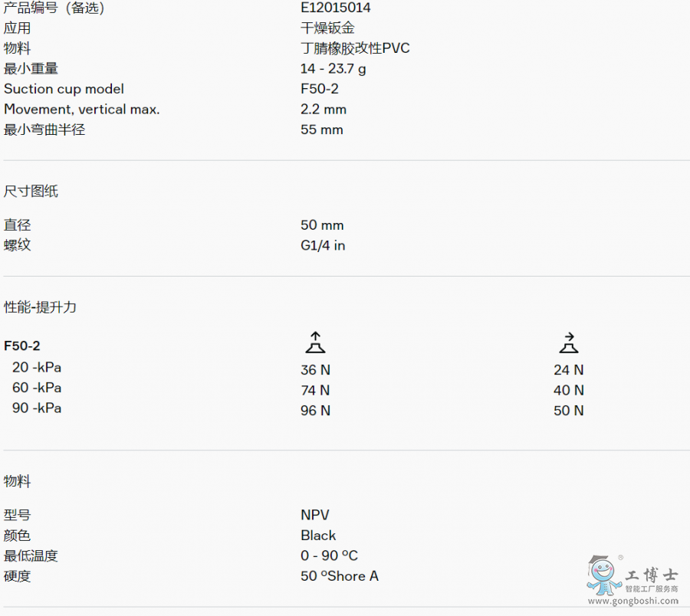Click the 2.2 mm vertical movement value
Image resolution: width=690 pixels, height=616 pixels.
[x=323, y=110]
